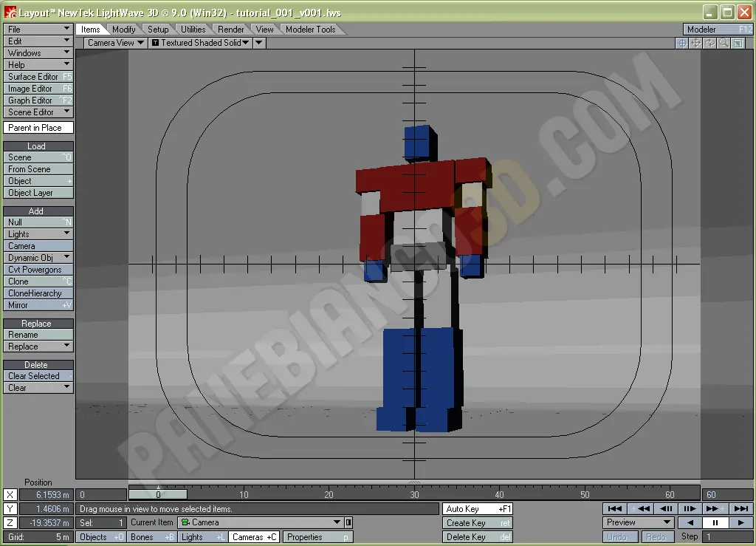Open the Image Editor
Viewport: 756px width, 546px height.
38,89
